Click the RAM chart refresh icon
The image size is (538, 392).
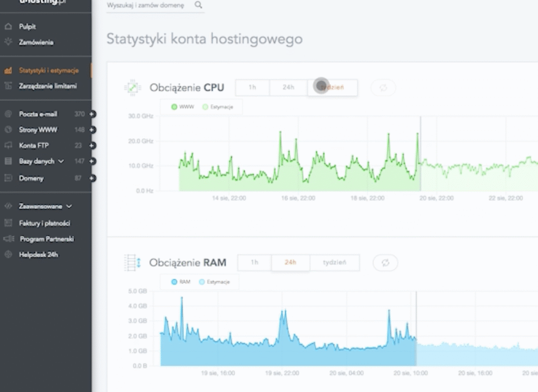pyautogui.click(x=385, y=263)
